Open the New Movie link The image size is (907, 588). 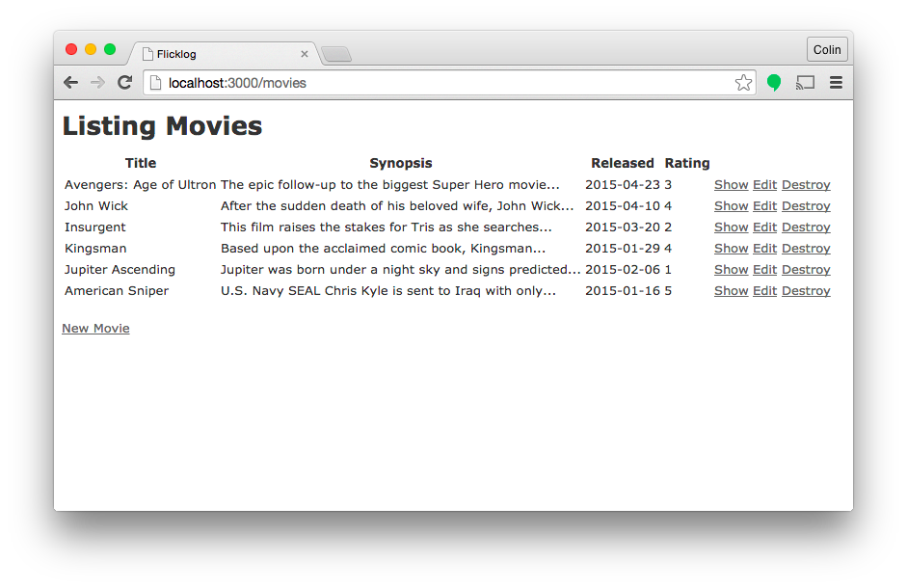coord(95,328)
